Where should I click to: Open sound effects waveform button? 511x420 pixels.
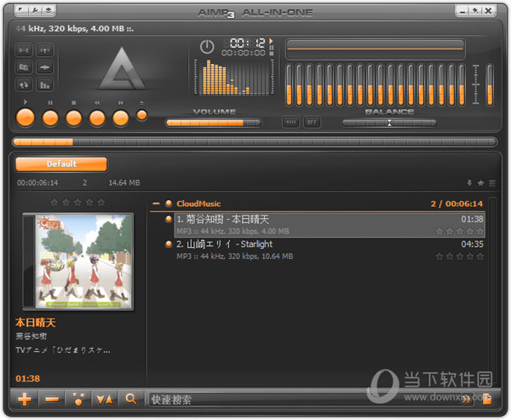coord(44,67)
